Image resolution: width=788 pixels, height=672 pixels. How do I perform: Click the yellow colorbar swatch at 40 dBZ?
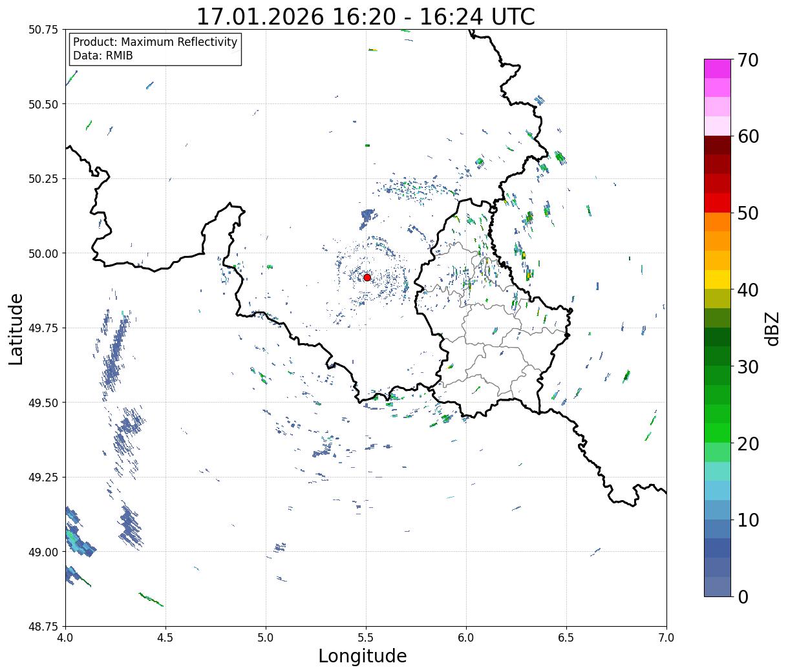click(x=718, y=279)
